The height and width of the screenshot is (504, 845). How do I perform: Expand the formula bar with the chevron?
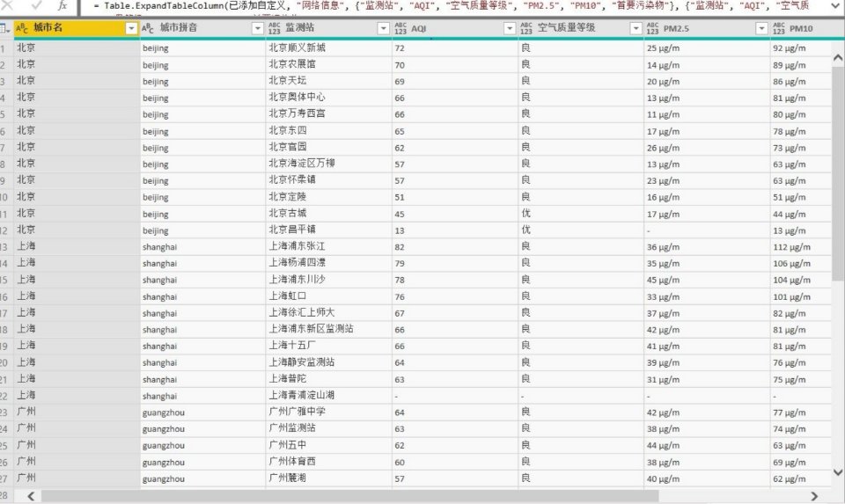[835, 5]
